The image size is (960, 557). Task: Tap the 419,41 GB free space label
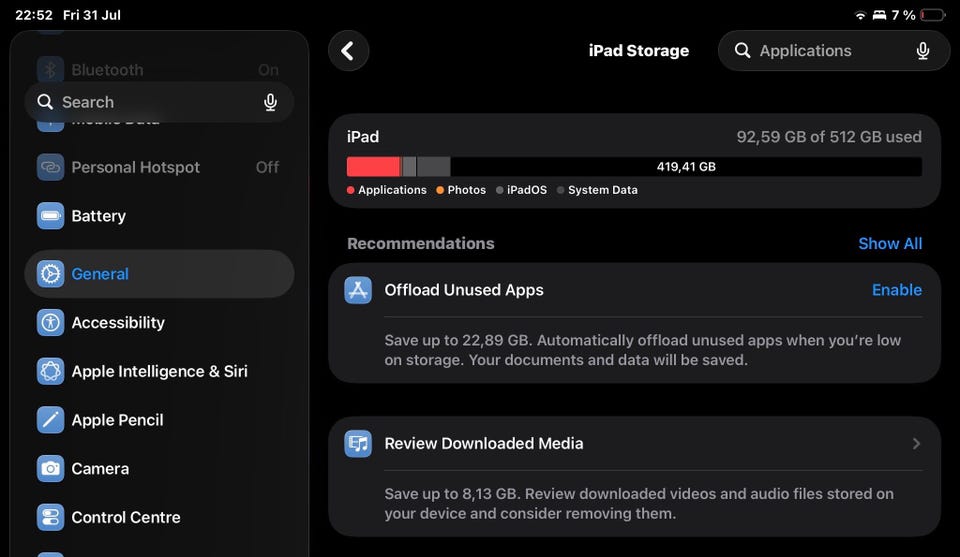pyautogui.click(x=686, y=166)
